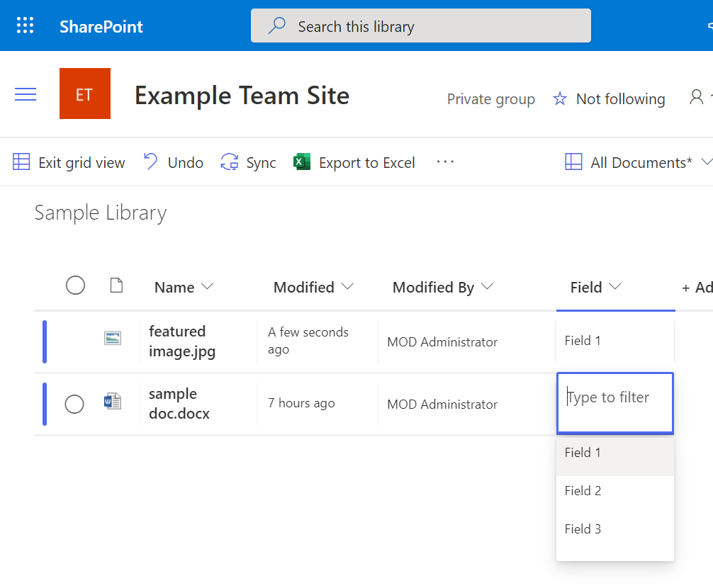This screenshot has width=713, height=588.
Task: Select the featured image.jpg name cell
Action: click(x=198, y=341)
